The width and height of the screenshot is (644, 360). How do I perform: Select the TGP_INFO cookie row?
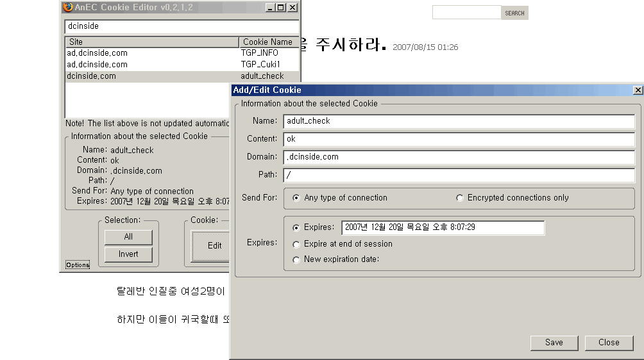(182, 53)
